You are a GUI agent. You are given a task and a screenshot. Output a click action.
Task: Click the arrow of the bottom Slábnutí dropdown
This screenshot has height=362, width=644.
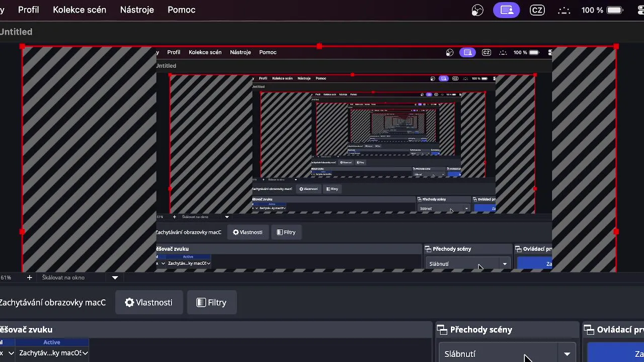point(567,354)
